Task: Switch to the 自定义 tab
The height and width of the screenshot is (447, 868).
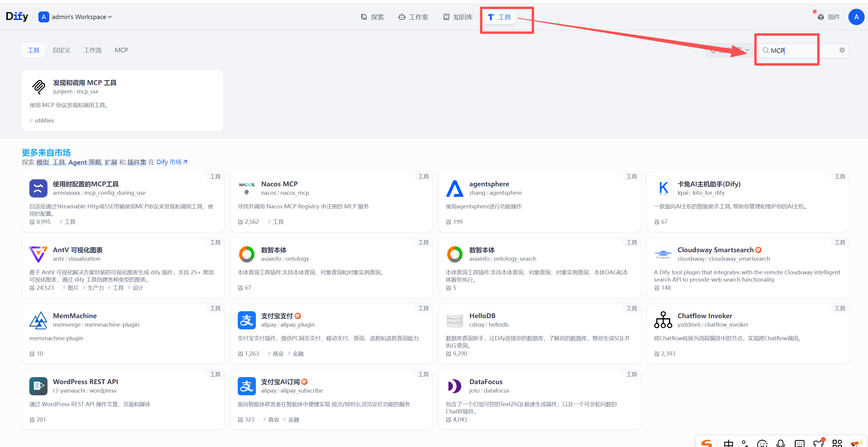Action: click(x=61, y=50)
